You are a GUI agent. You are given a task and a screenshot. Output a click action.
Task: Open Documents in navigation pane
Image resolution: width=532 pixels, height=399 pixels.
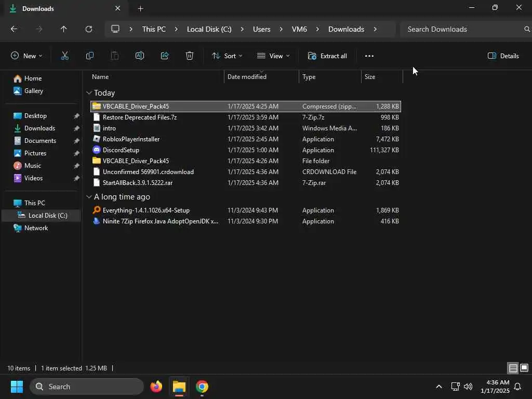pos(40,141)
